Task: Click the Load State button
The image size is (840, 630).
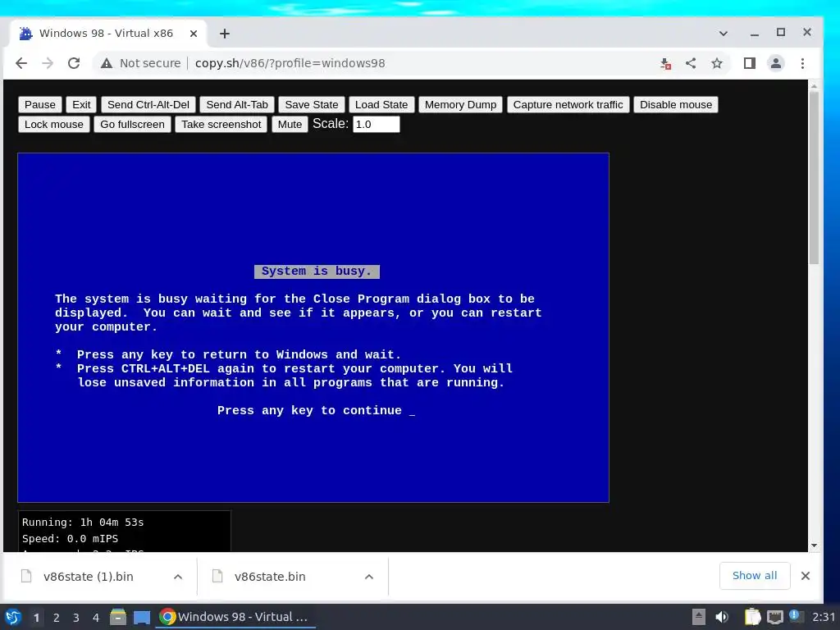Action: coord(381,104)
